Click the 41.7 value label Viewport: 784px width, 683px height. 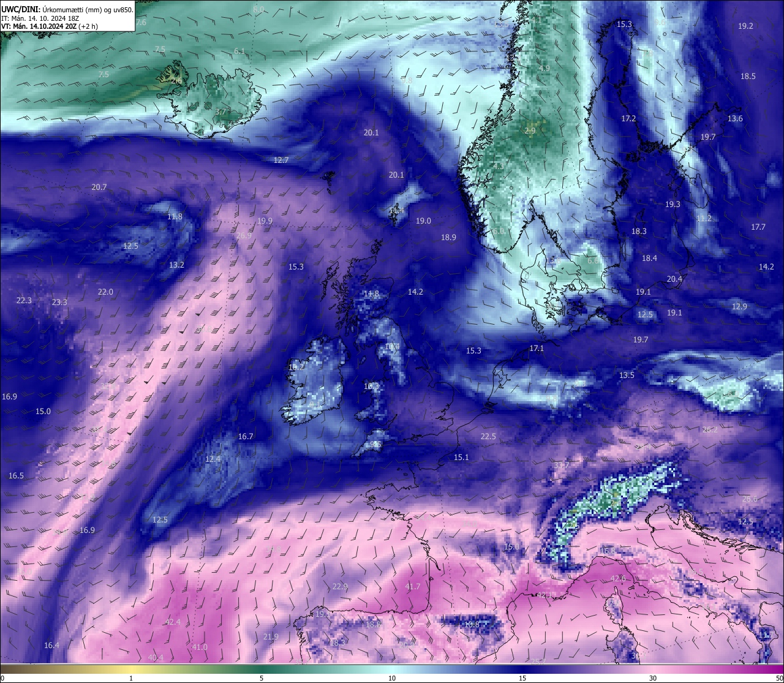coord(413,586)
